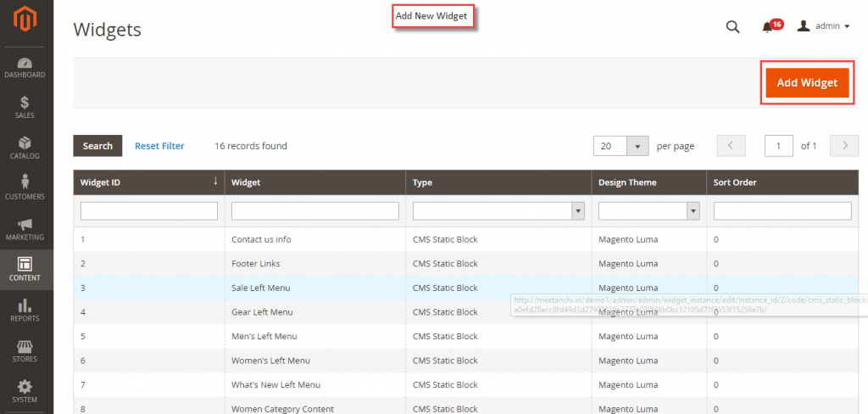Expand the Type filter dropdown

(x=578, y=211)
